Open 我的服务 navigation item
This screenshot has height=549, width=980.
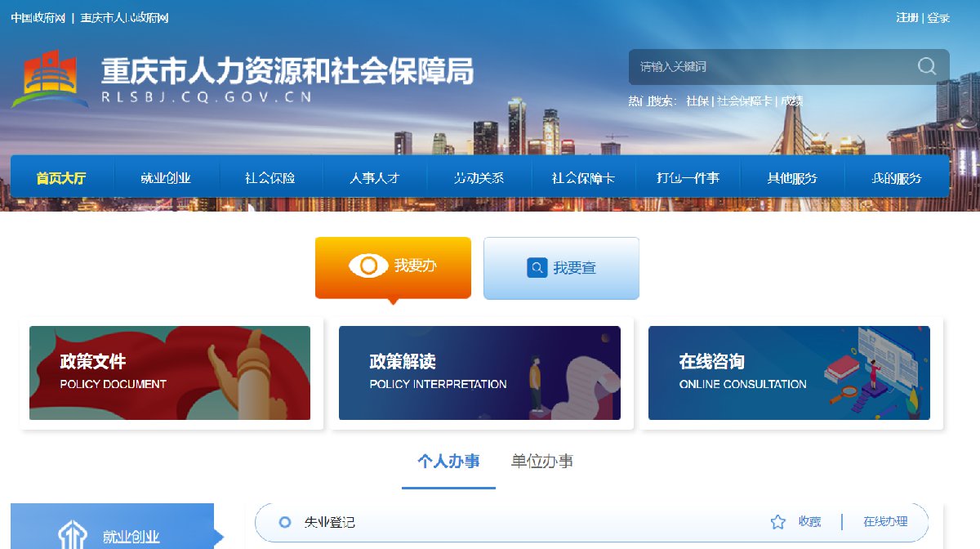pyautogui.click(x=897, y=178)
